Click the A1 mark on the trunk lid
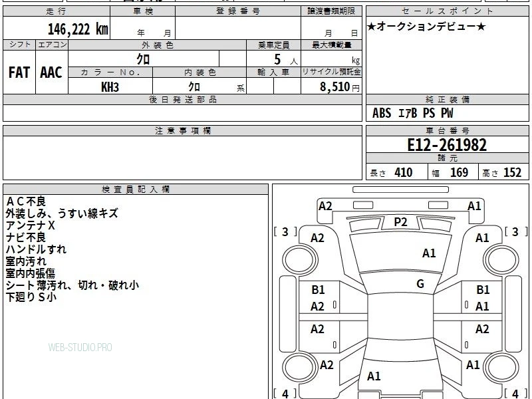Viewport: 532px width, 399px height. pos(374,376)
